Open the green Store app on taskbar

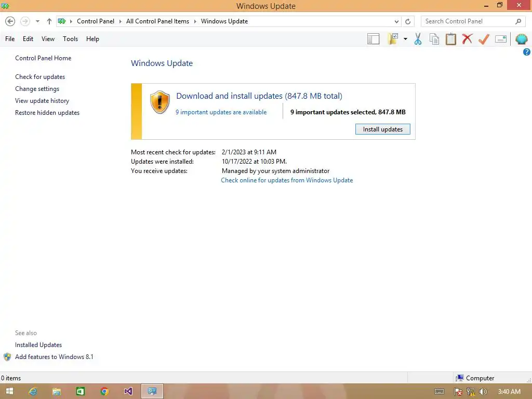[x=81, y=391]
